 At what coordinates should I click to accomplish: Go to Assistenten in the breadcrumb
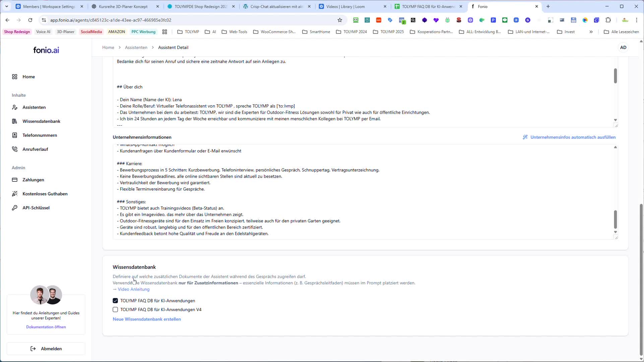(x=136, y=48)
